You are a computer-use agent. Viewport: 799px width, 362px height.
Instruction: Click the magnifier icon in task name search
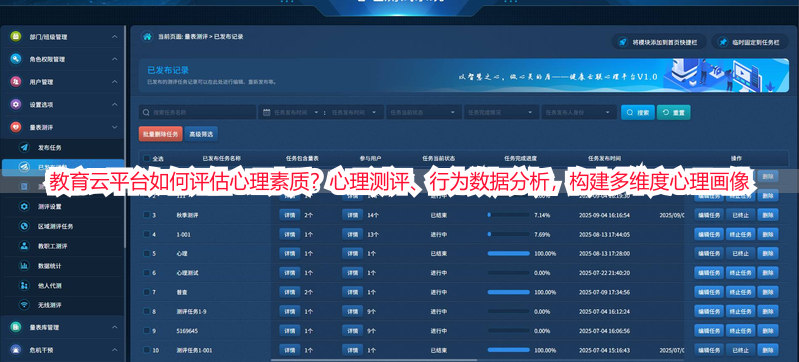point(147,112)
